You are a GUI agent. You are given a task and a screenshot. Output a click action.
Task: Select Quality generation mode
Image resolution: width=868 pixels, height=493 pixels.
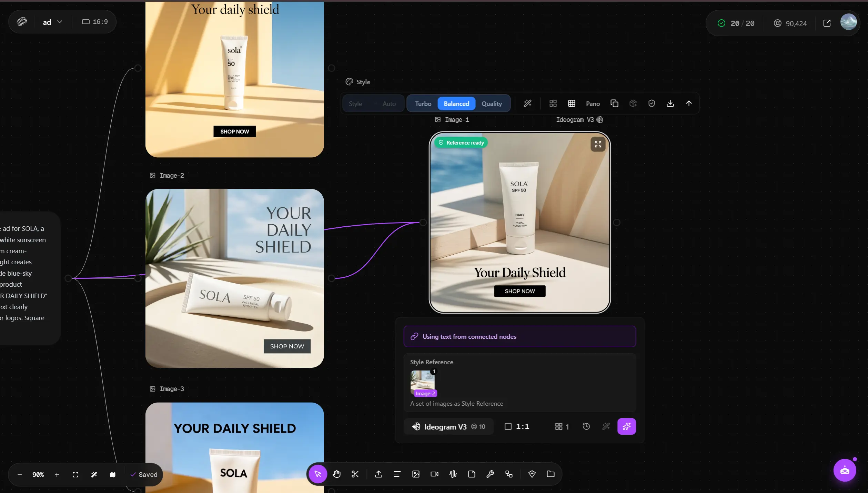tap(492, 103)
